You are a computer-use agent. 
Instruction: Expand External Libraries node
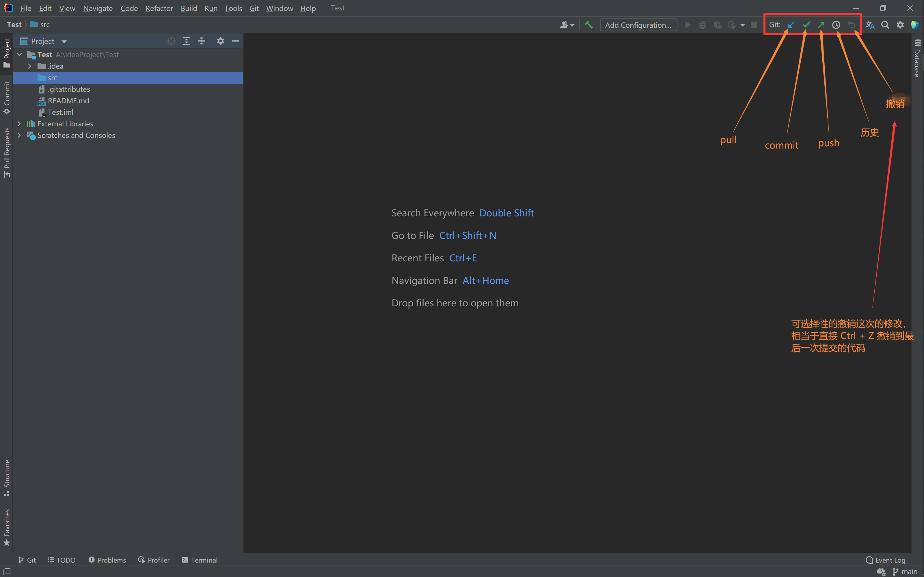click(x=19, y=124)
